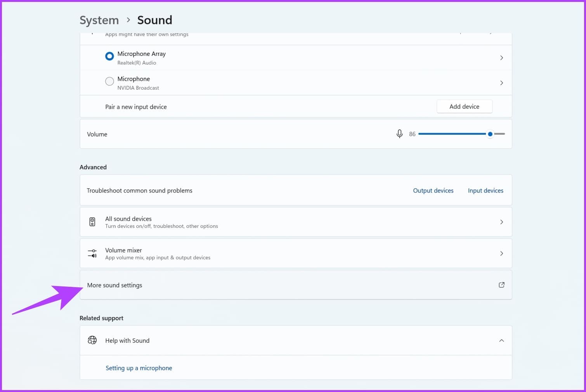Open the Setting up a microphone link

pos(139,368)
